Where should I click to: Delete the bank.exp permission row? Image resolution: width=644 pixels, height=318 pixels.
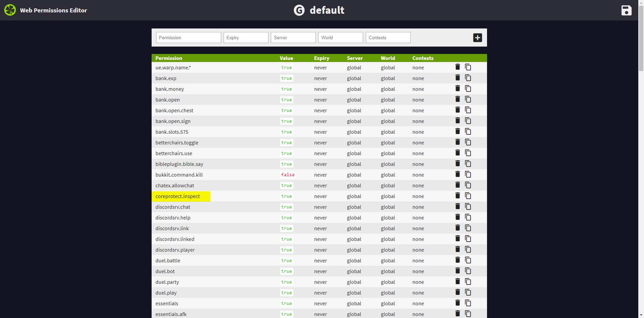458,78
